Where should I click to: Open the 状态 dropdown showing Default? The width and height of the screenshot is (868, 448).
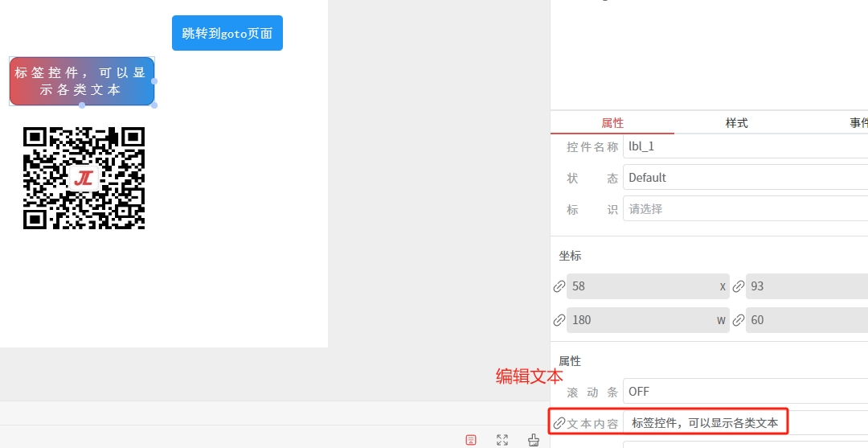pos(745,178)
